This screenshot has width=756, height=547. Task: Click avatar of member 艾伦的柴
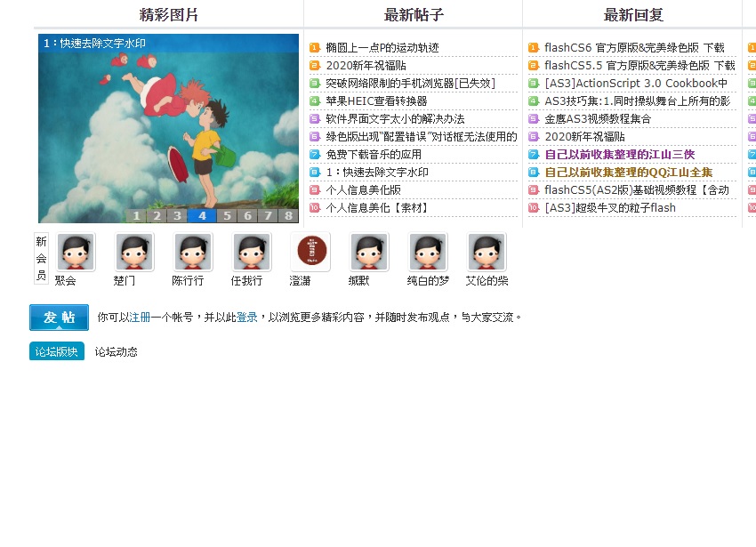(x=487, y=252)
